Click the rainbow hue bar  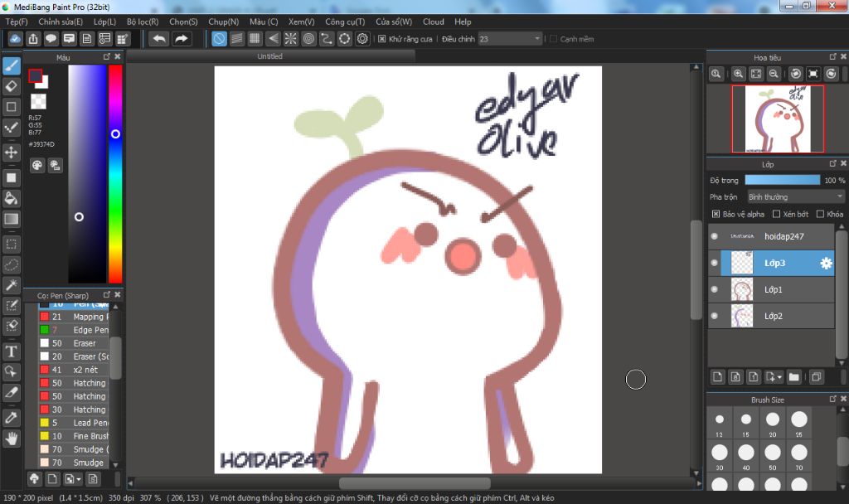pos(115,174)
